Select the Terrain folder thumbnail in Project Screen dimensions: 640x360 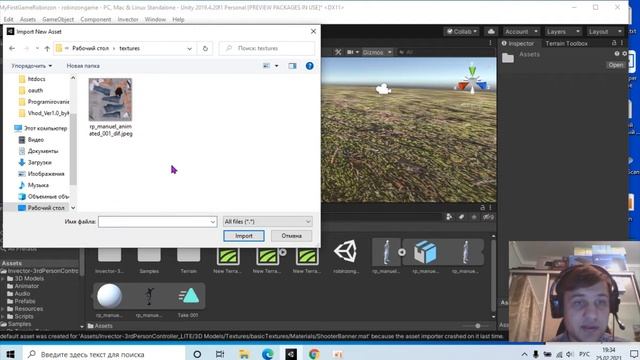[x=189, y=255]
